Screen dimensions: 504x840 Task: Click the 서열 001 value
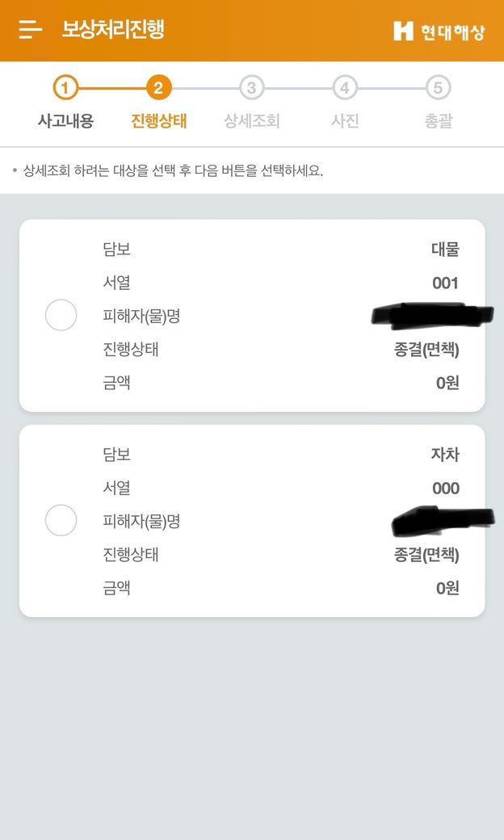point(445,283)
